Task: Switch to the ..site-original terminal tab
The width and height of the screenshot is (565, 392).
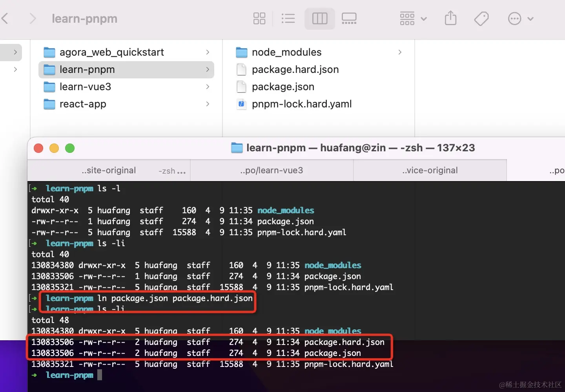Action: click(x=109, y=171)
